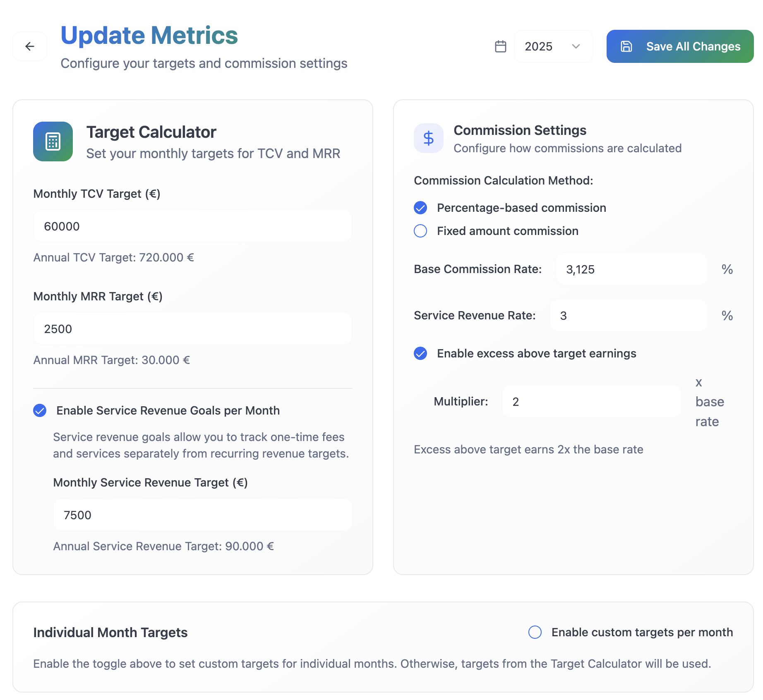Enable custom targets per month

click(535, 632)
